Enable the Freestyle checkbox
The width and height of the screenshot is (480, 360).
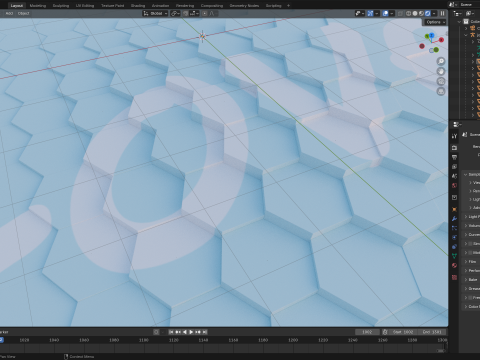click(470, 297)
